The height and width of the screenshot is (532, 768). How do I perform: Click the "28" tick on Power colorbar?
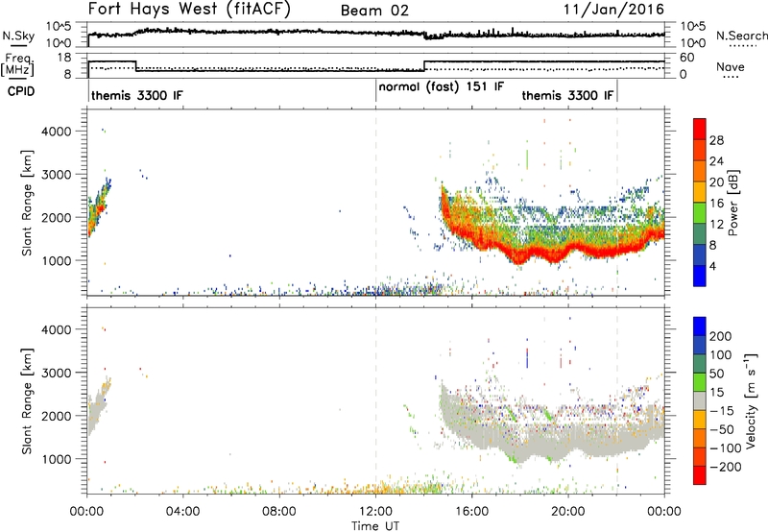coord(716,140)
